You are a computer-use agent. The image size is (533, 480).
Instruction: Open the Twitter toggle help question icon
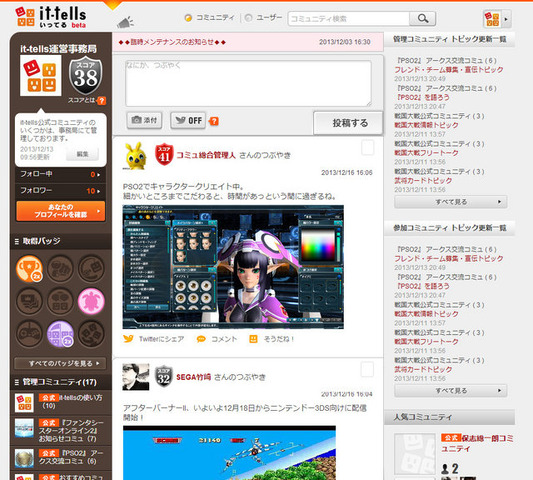click(214, 121)
